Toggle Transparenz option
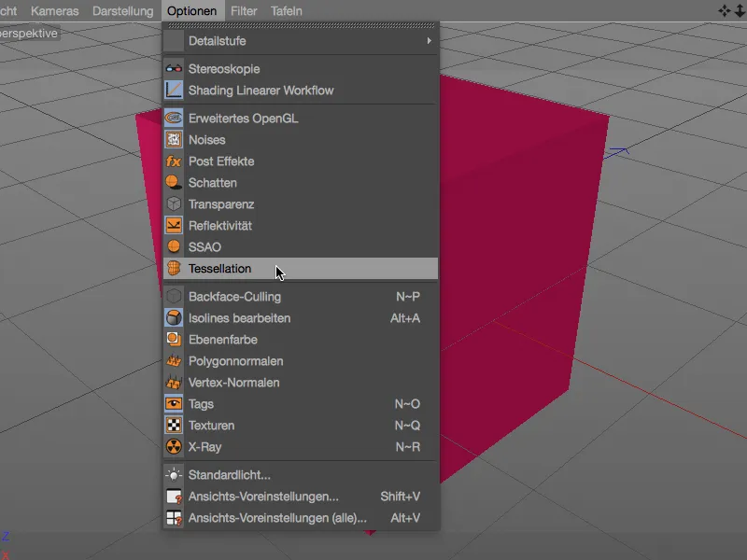Screen dimensions: 747x560 point(300,203)
